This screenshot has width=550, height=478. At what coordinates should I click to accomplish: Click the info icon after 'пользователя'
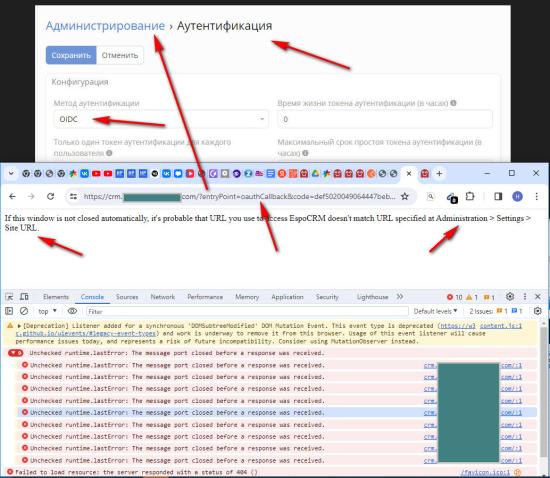tap(109, 153)
